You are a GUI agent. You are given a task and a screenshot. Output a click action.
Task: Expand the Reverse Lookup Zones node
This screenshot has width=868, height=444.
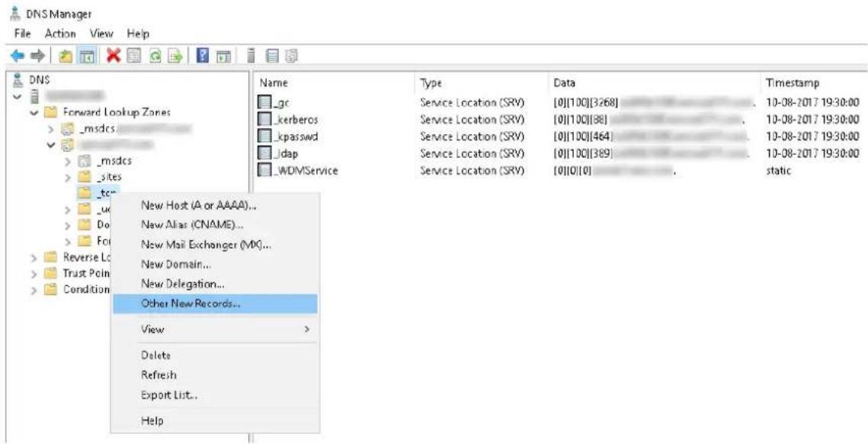pyautogui.click(x=34, y=257)
